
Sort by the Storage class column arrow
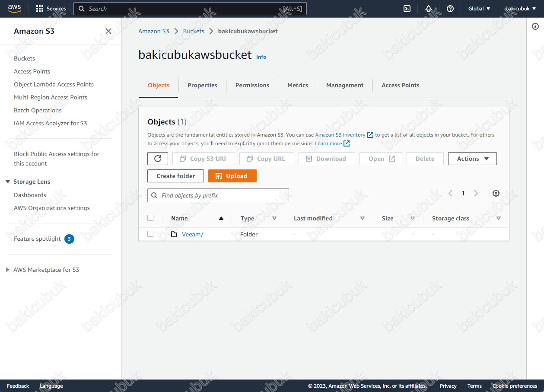point(499,218)
